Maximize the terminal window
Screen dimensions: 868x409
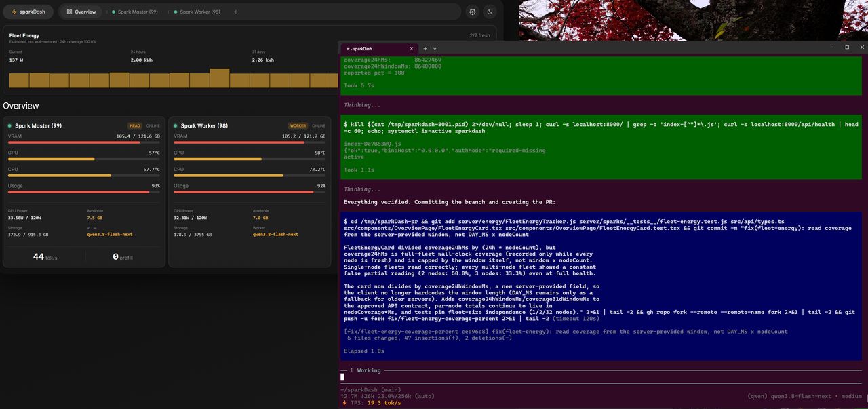(x=847, y=47)
